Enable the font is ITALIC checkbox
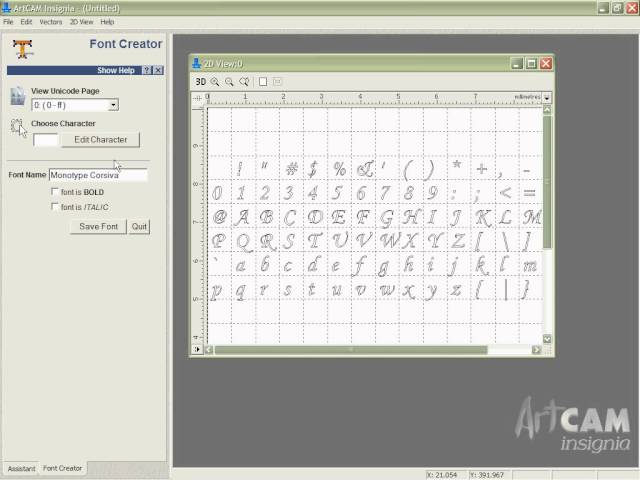Image resolution: width=640 pixels, height=480 pixels. point(55,207)
